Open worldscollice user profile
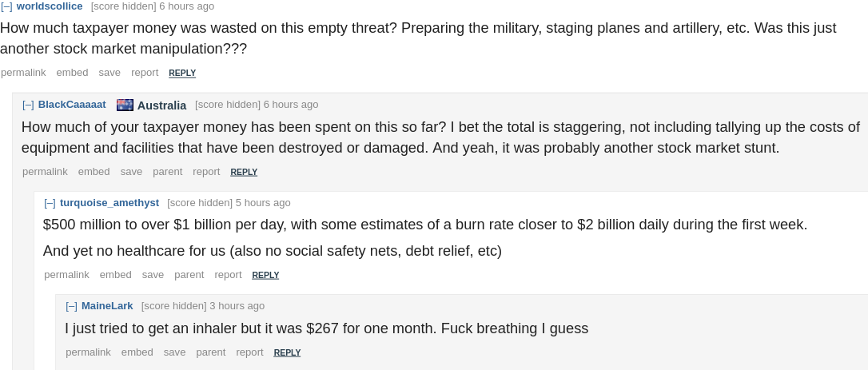The height and width of the screenshot is (370, 868). pos(50,6)
